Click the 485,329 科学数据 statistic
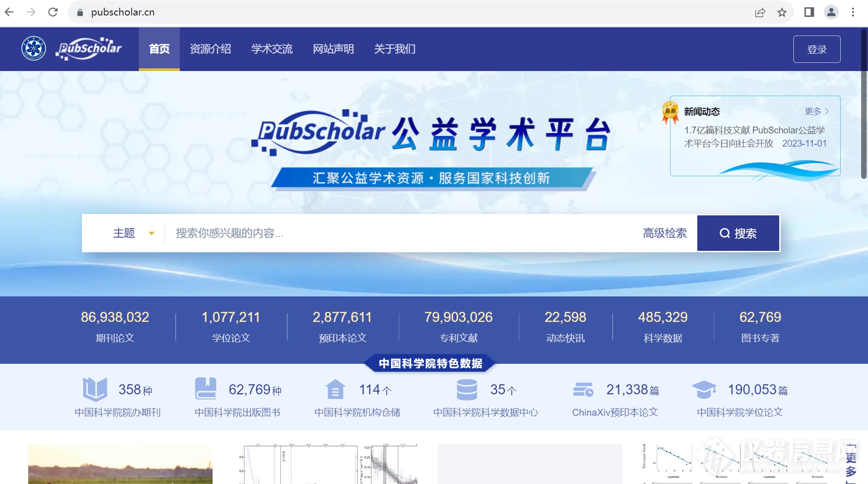This screenshot has height=484, width=868. [663, 327]
